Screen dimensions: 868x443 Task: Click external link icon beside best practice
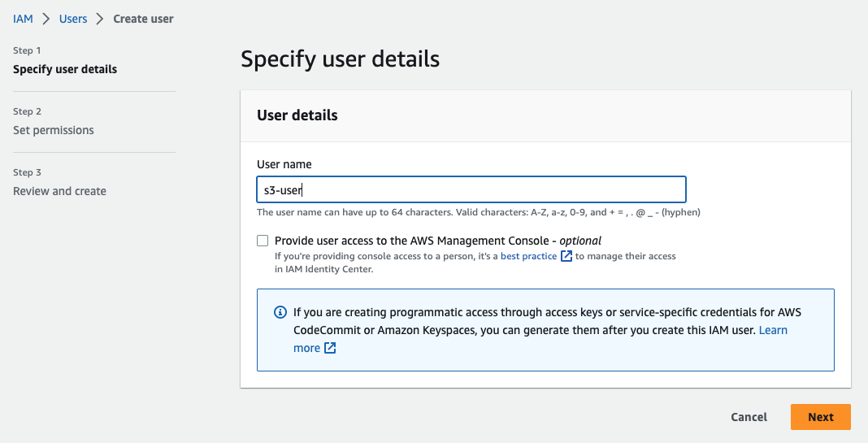pos(566,256)
